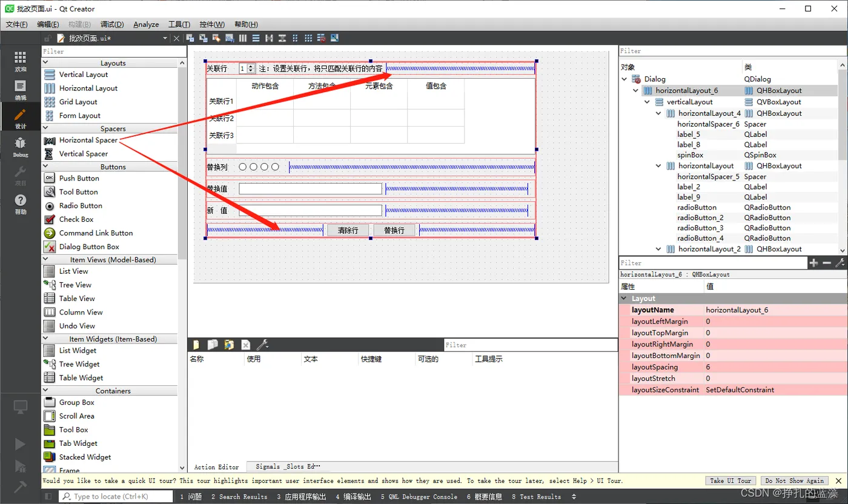Activate Edit Tab Order mode in toolbar
Image resolution: width=848 pixels, height=504 pixels.
(x=230, y=38)
